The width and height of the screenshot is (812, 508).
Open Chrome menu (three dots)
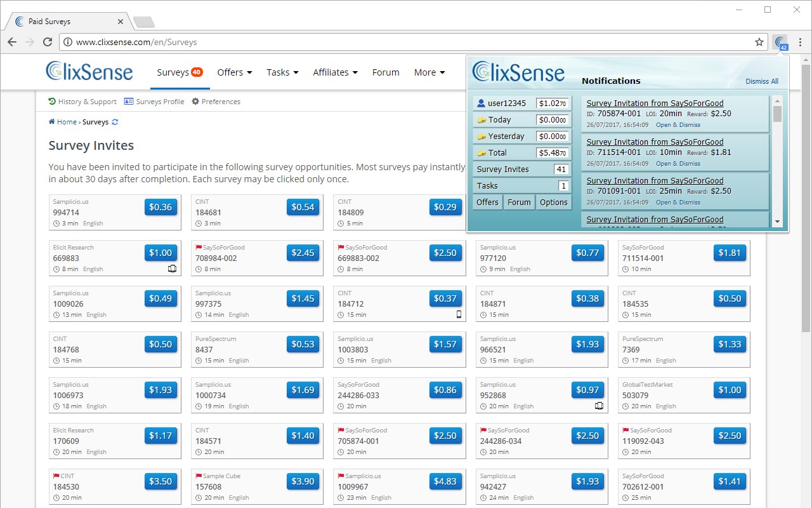[x=799, y=42]
